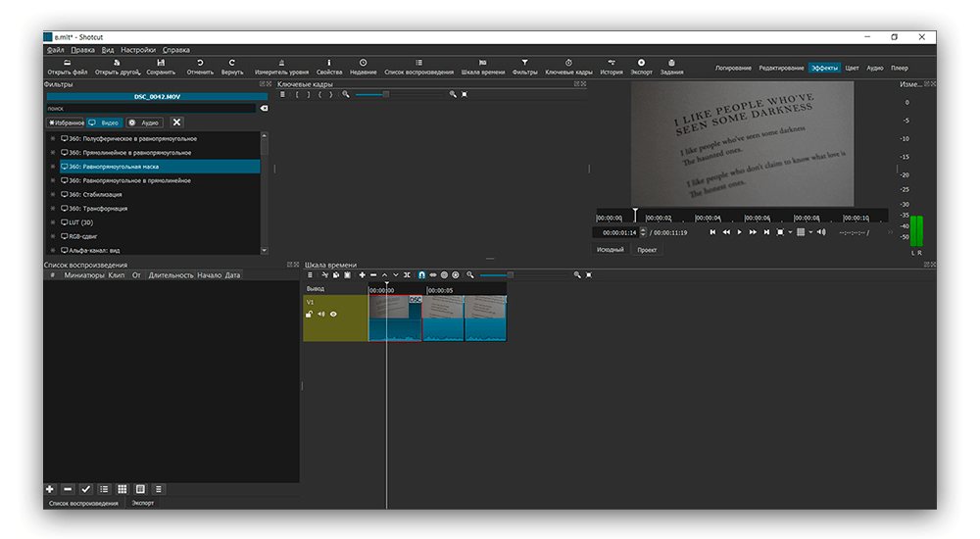Image resolution: width=980 pixels, height=539 pixels.
Task: Toggle the V1 track lock
Action: pos(310,315)
